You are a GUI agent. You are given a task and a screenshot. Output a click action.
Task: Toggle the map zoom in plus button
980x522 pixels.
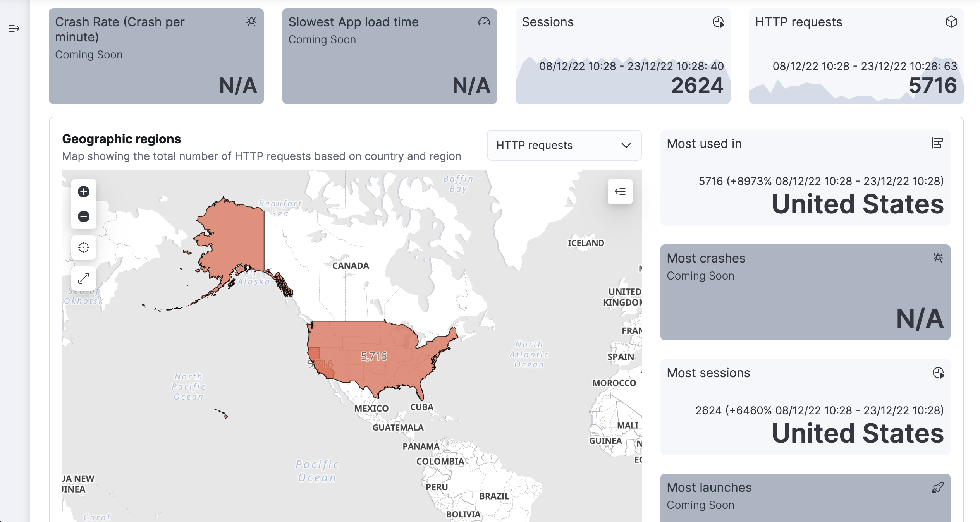84,192
